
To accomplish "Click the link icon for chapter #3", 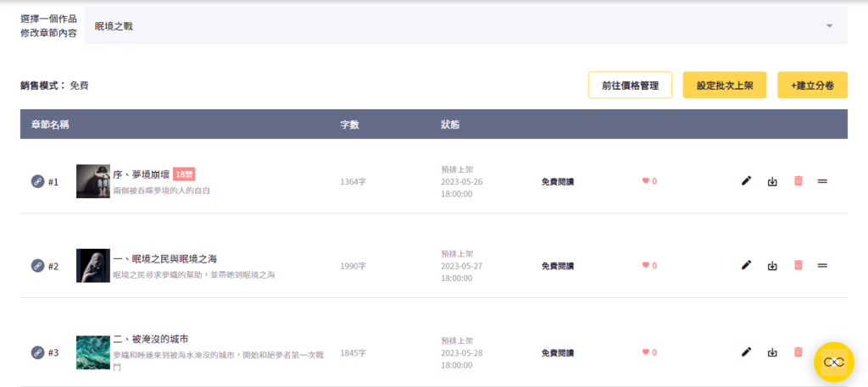I will coord(37,352).
